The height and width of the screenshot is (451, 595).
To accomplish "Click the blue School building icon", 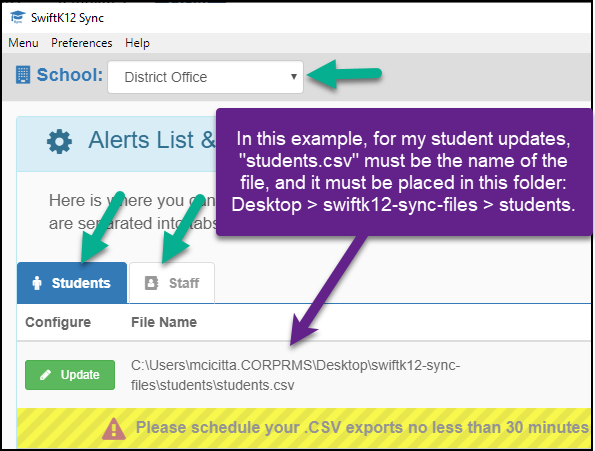I will (x=23, y=75).
